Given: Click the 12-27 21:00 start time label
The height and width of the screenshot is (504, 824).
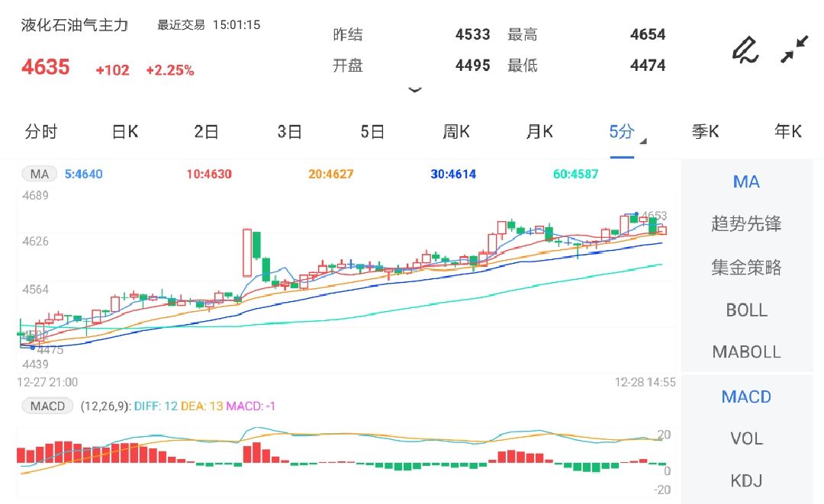Looking at the screenshot, I should tap(47, 382).
